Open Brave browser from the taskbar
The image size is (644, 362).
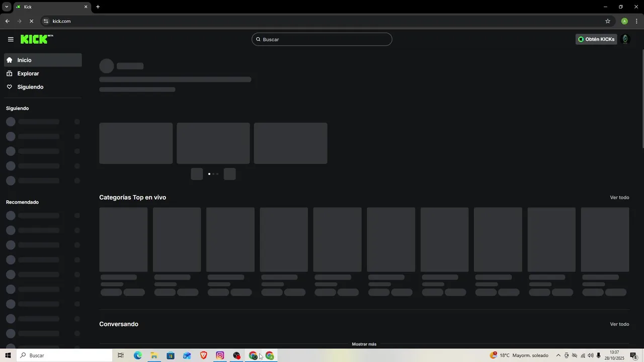[203, 355]
